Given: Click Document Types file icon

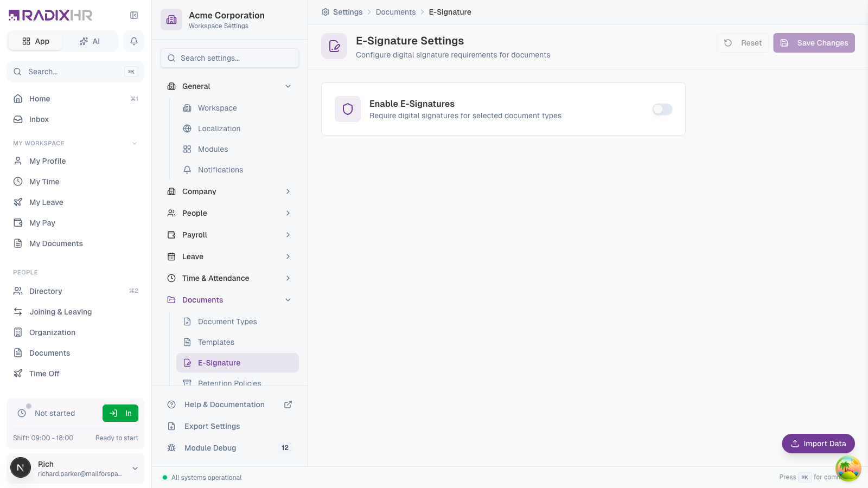Looking at the screenshot, I should (x=187, y=322).
